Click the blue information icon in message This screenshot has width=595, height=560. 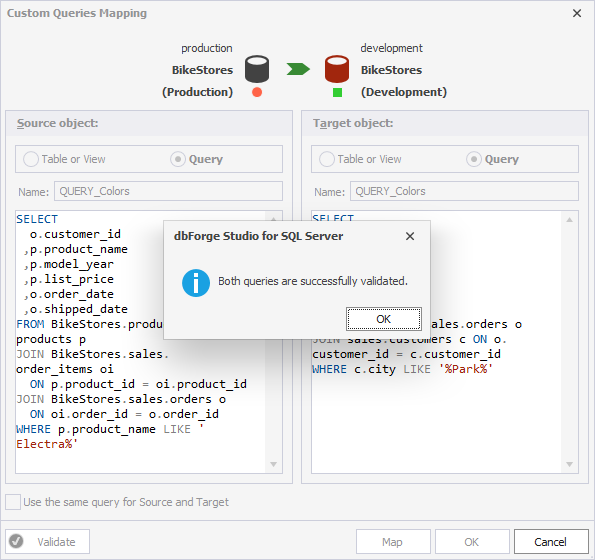coord(196,283)
